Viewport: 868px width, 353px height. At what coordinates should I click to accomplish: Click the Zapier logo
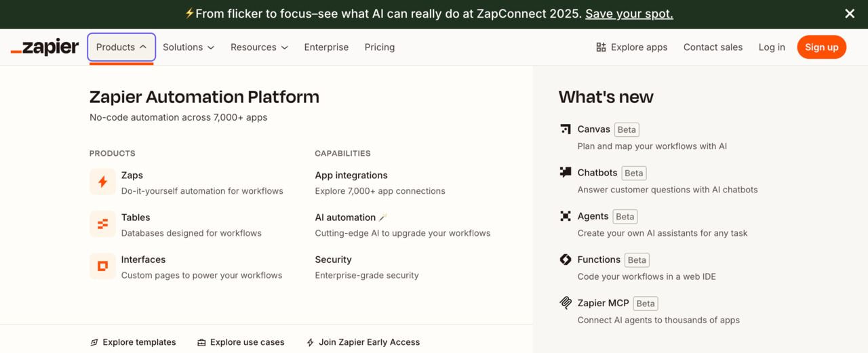[45, 47]
